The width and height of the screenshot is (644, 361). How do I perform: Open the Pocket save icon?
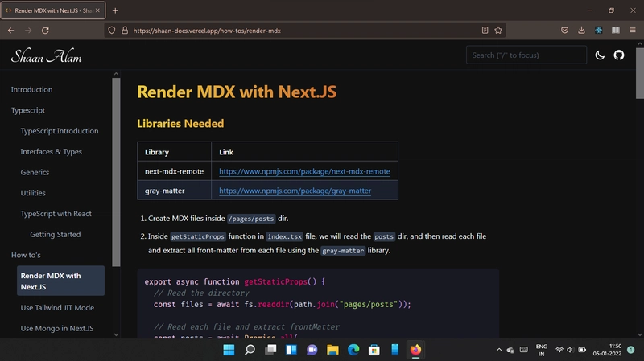(565, 31)
